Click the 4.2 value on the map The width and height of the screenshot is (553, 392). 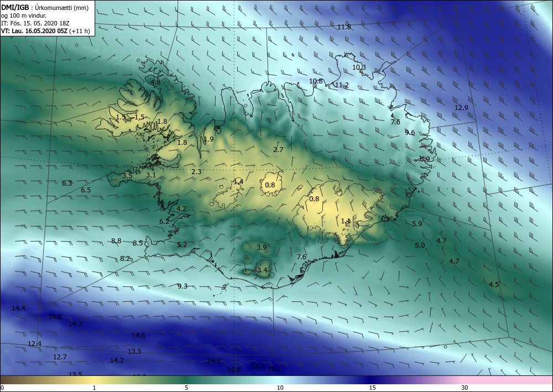[181, 208]
